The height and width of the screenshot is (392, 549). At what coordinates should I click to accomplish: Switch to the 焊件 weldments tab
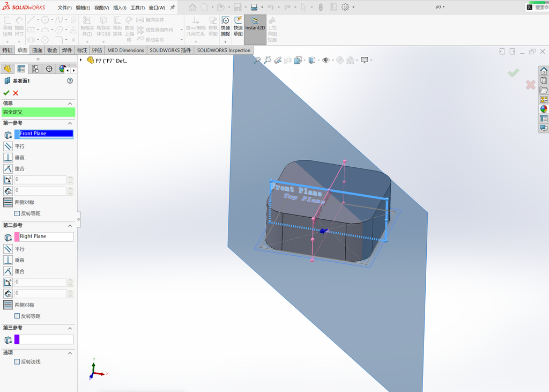67,50
